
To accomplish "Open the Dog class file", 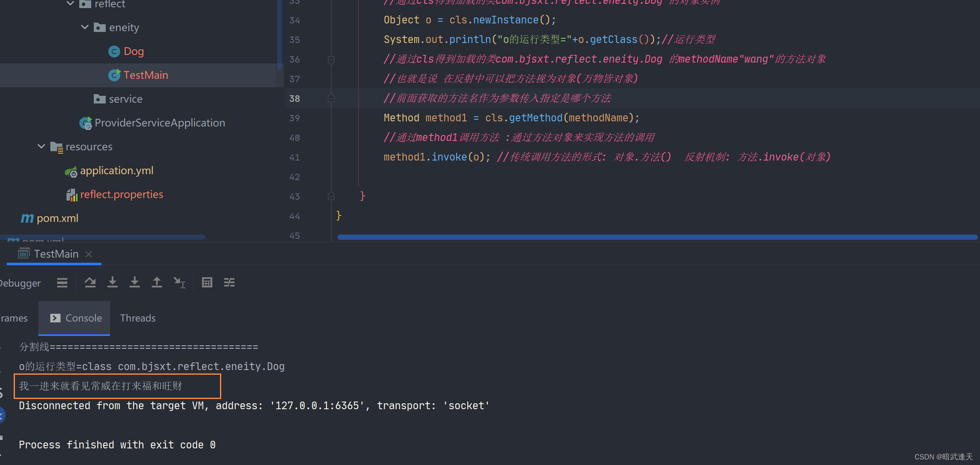I will [133, 52].
